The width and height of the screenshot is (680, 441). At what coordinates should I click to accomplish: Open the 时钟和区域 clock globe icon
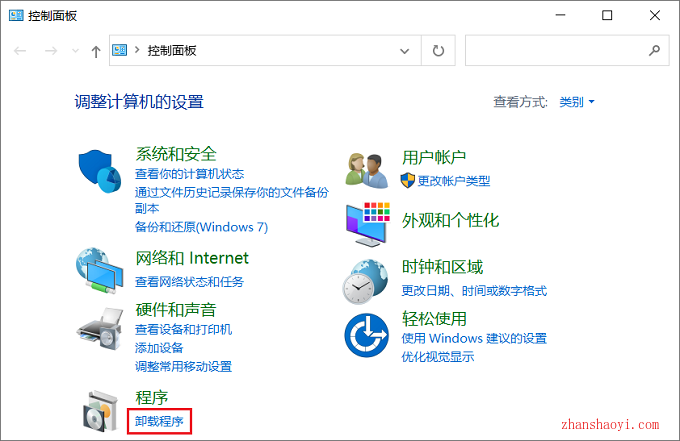coord(365,281)
